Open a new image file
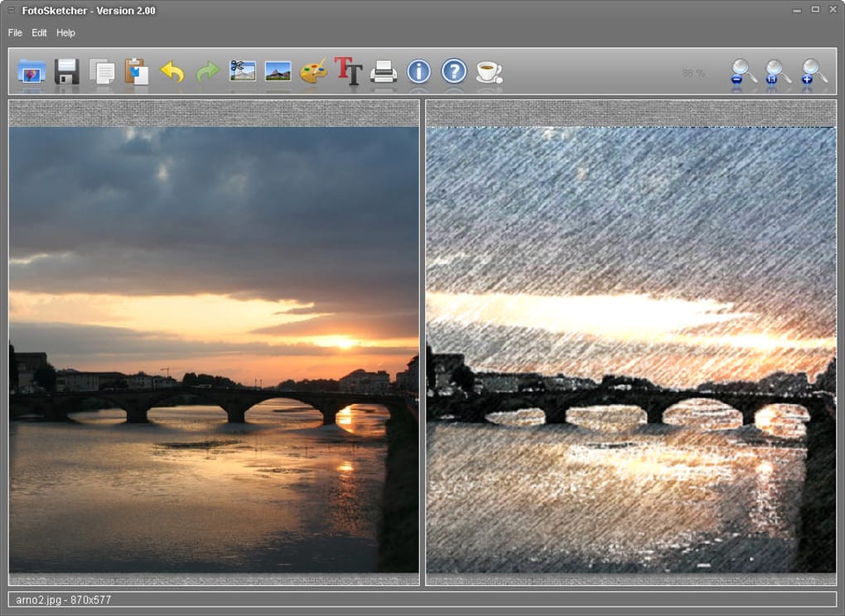The image size is (845, 616). 30,72
